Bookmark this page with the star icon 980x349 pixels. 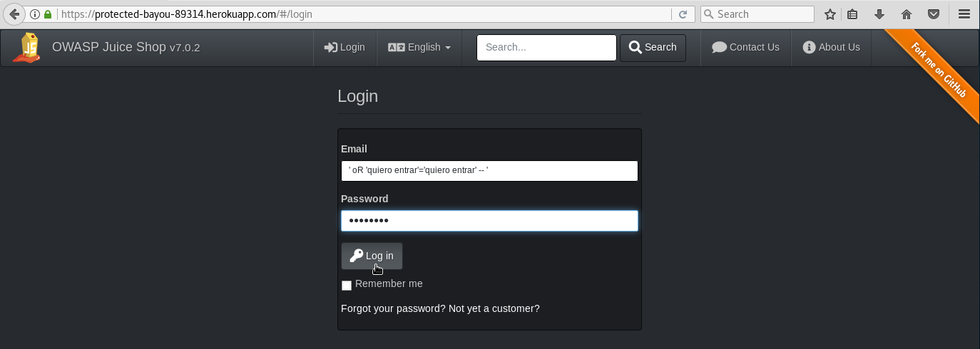(x=830, y=14)
